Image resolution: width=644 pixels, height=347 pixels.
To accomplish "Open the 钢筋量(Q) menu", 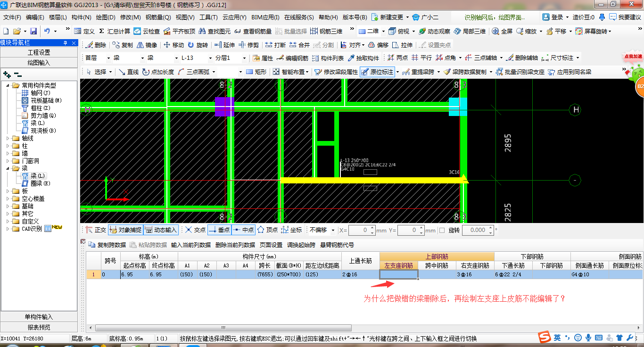I will [158, 17].
